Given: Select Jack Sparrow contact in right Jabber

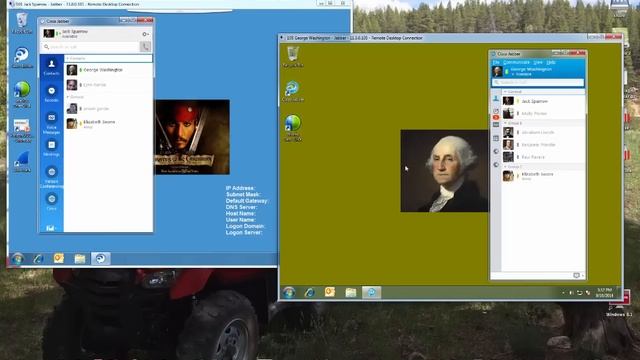Looking at the screenshot, I should coord(543,101).
